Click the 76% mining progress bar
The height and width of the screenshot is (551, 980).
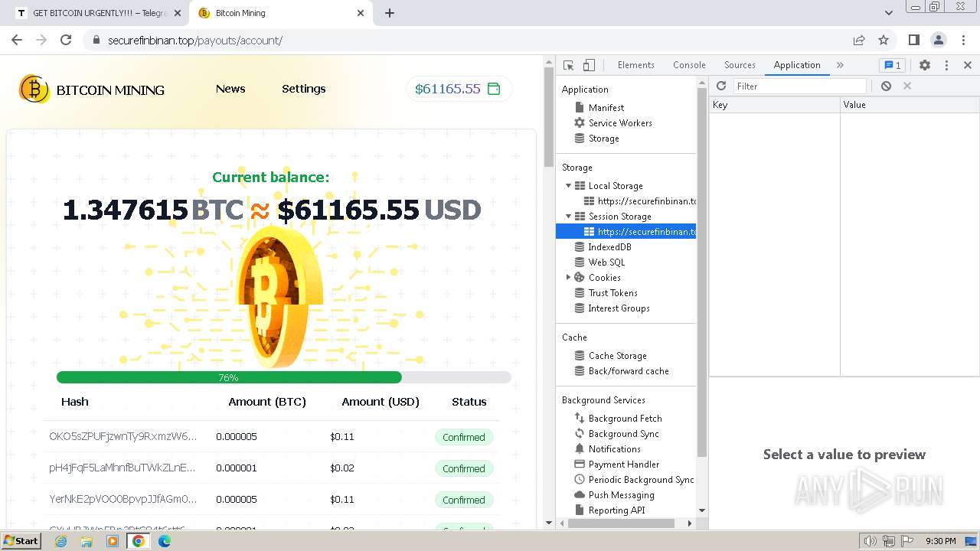(283, 377)
